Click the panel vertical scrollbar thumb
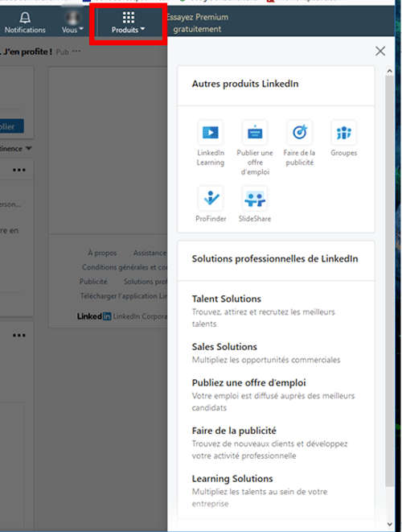Screen dimensions: 402x532 [x=389, y=281]
